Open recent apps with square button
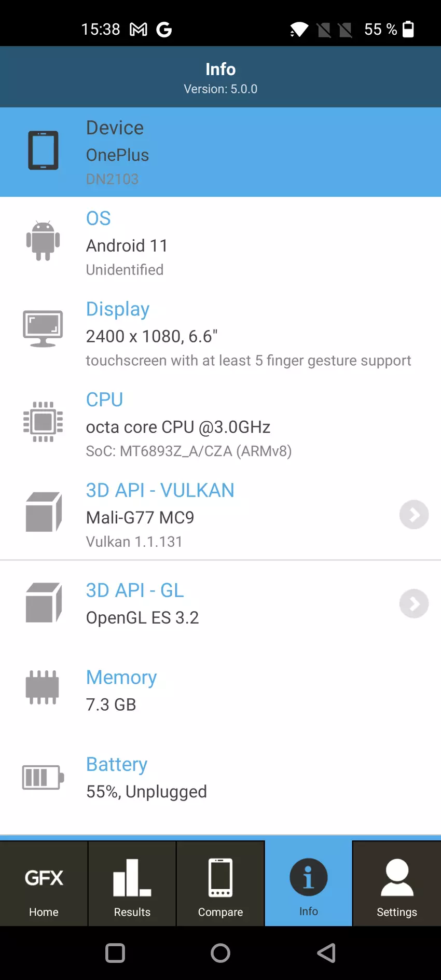Screen dimensions: 441x980 [x=115, y=953]
